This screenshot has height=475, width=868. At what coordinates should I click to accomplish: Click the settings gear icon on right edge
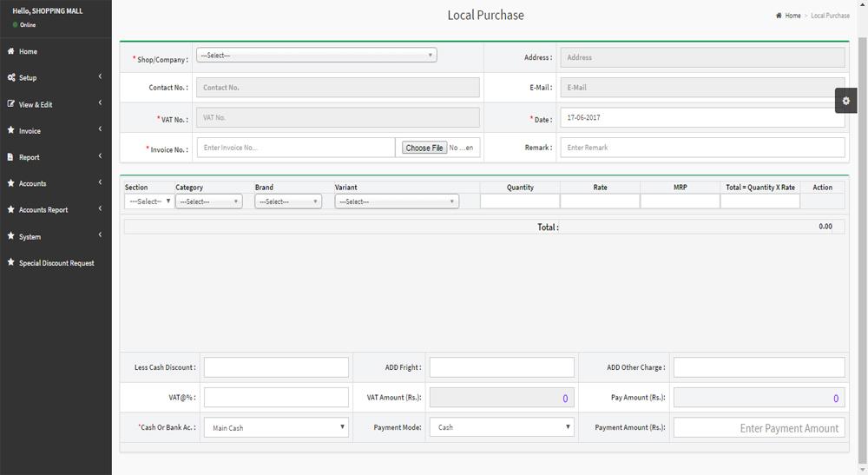tap(845, 101)
